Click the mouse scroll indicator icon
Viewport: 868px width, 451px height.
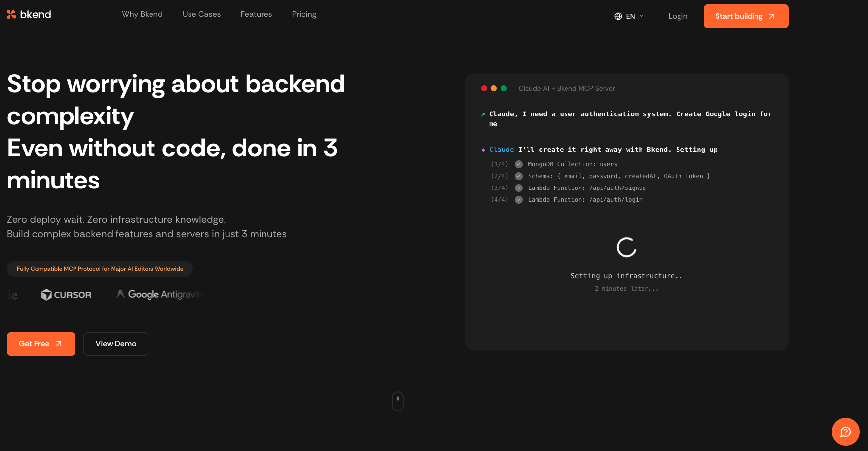(x=397, y=401)
